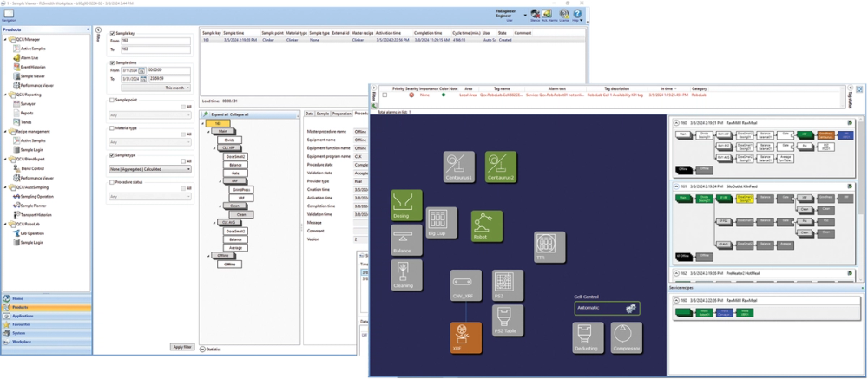Expand the Statistics section
The height and width of the screenshot is (379, 868).
(202, 350)
